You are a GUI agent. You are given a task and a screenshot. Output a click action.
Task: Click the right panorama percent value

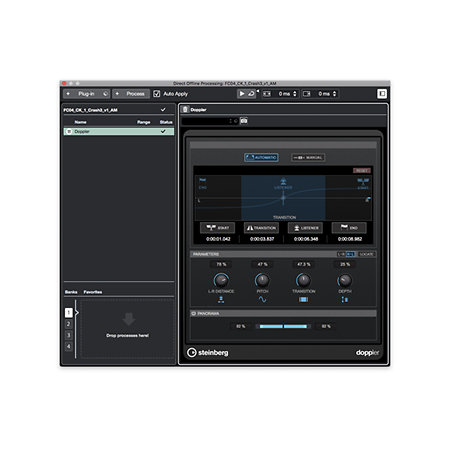click(x=326, y=326)
